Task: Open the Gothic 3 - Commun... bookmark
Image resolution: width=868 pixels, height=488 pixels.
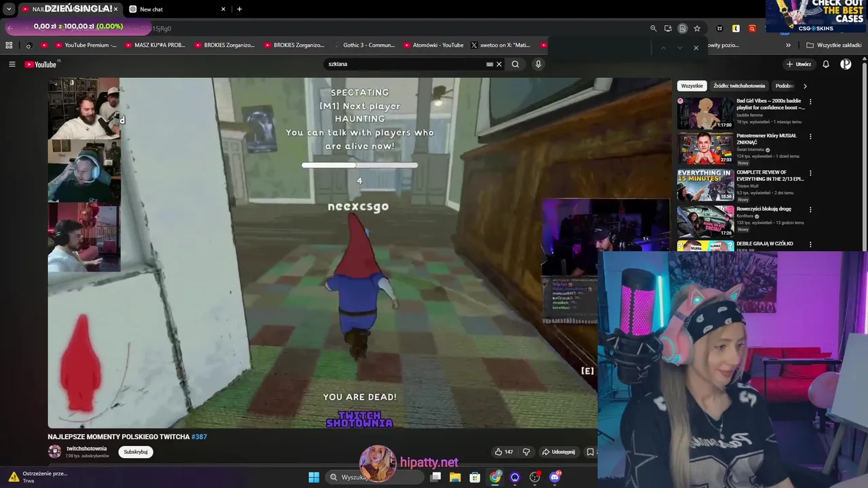Action: click(364, 45)
